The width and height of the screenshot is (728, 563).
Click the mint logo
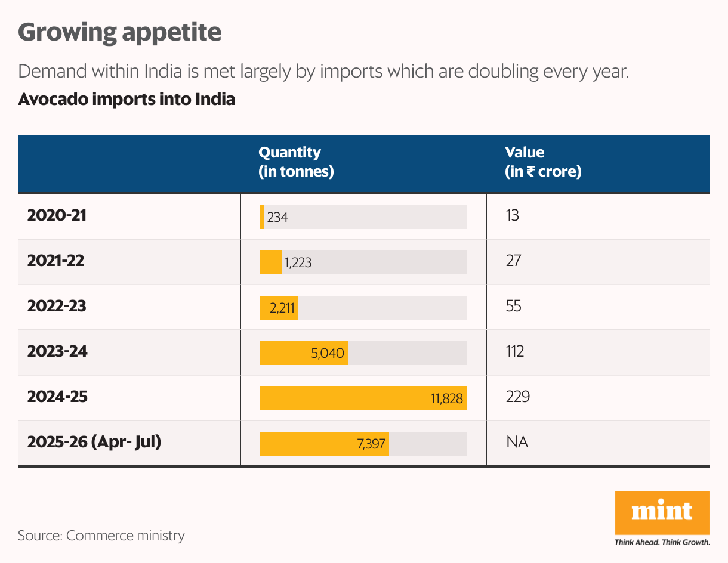click(x=662, y=512)
